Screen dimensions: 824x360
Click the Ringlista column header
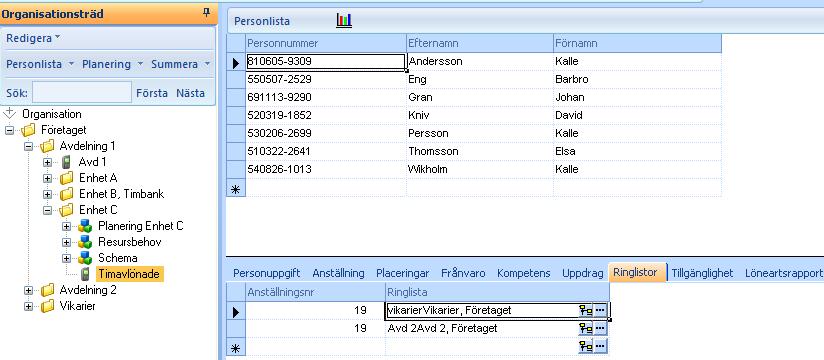pos(497,292)
